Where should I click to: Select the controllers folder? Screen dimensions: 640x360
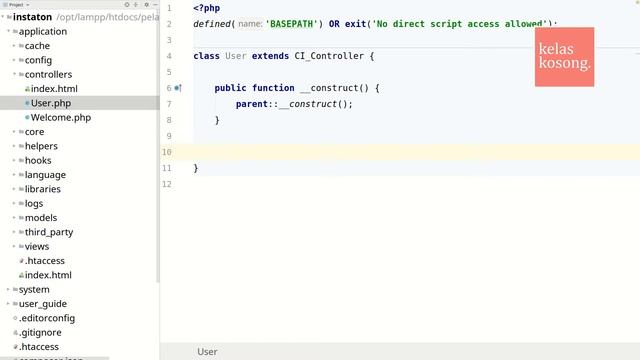pos(48,74)
